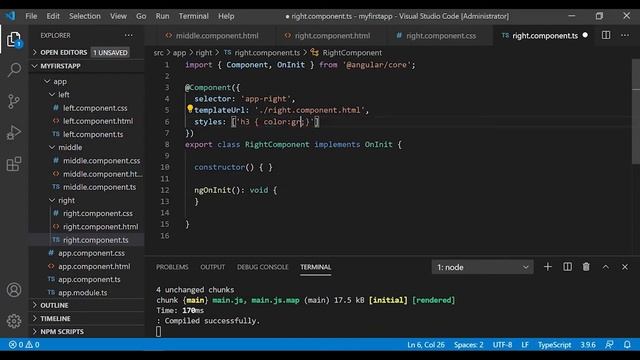Open notifications bell in status bar

[627, 344]
